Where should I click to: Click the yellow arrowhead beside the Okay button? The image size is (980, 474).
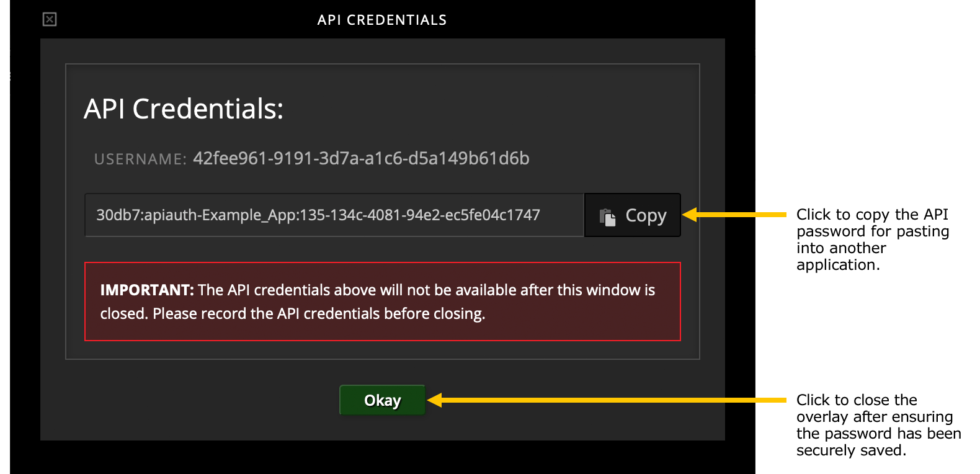[x=435, y=400]
